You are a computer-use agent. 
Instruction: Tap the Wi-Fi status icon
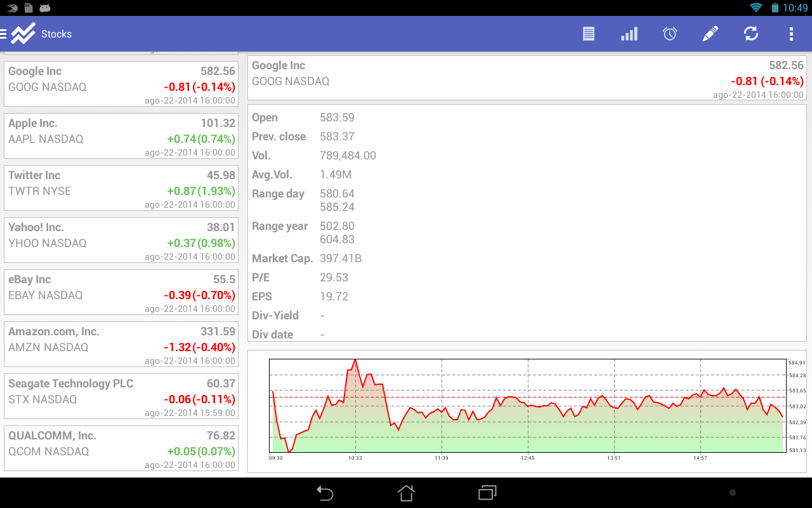(x=756, y=8)
